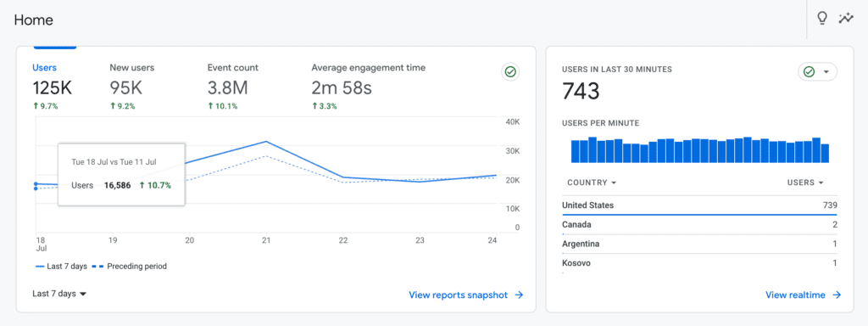The image size is (868, 326).
Task: Click the green check status icon on chart card
Action: click(x=510, y=71)
